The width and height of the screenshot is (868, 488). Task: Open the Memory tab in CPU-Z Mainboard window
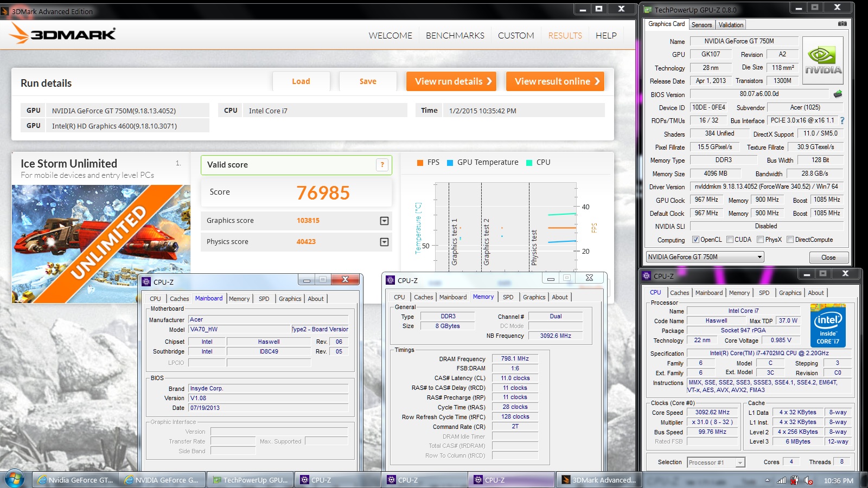tap(239, 299)
